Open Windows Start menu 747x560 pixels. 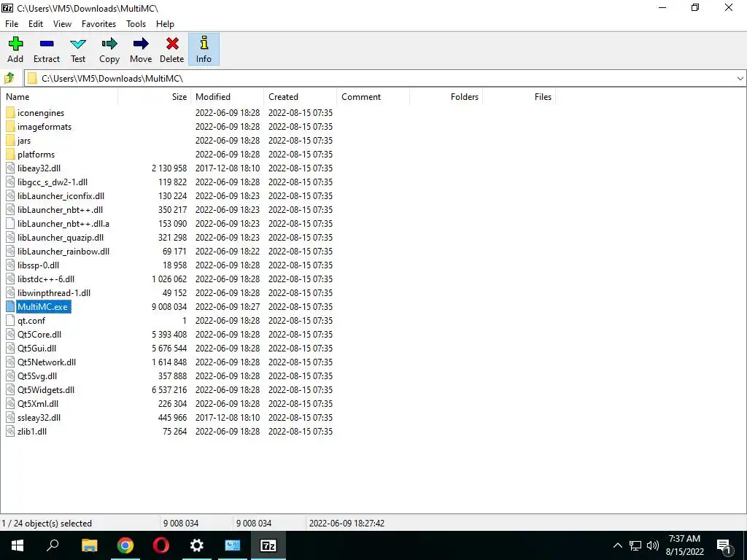click(18, 545)
